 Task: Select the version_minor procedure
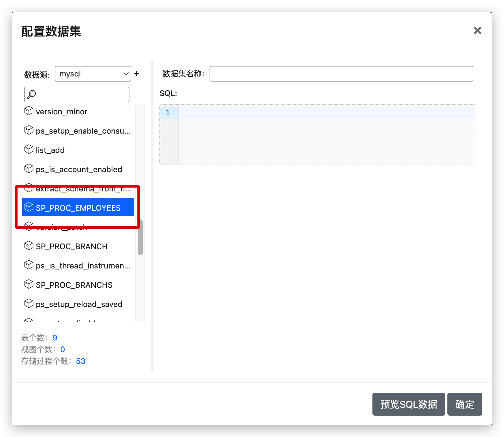click(x=61, y=112)
